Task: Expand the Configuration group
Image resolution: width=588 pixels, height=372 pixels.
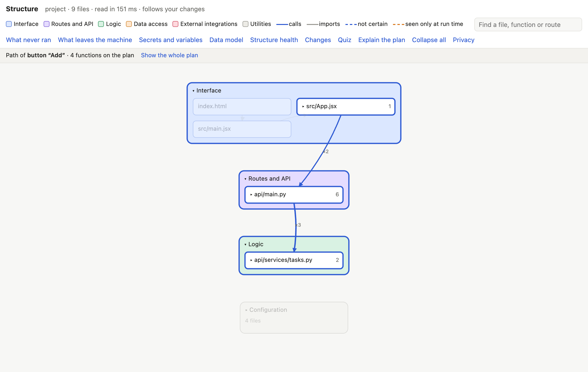Action: [x=294, y=318]
